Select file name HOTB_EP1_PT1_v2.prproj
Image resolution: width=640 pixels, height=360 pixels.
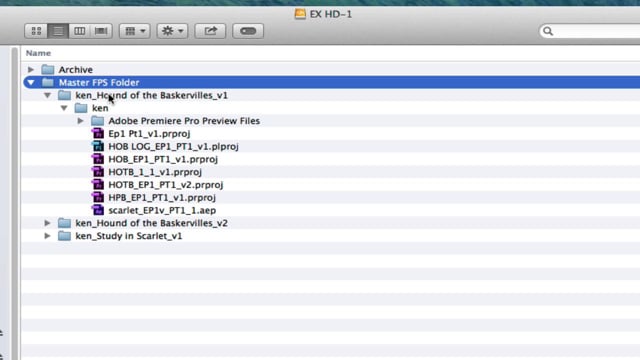[166, 185]
